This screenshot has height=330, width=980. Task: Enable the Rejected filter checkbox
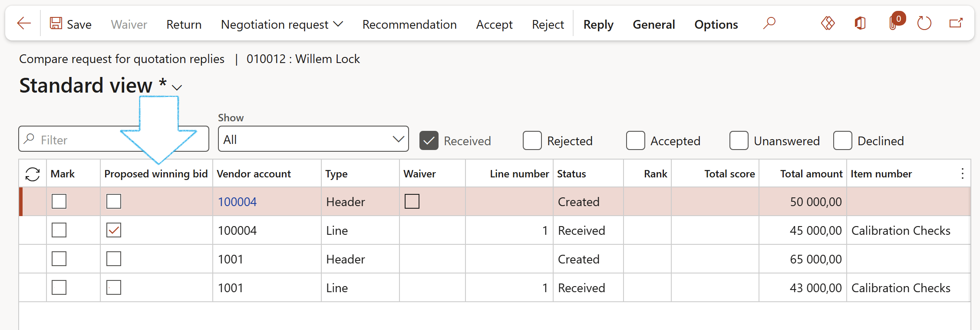(532, 140)
